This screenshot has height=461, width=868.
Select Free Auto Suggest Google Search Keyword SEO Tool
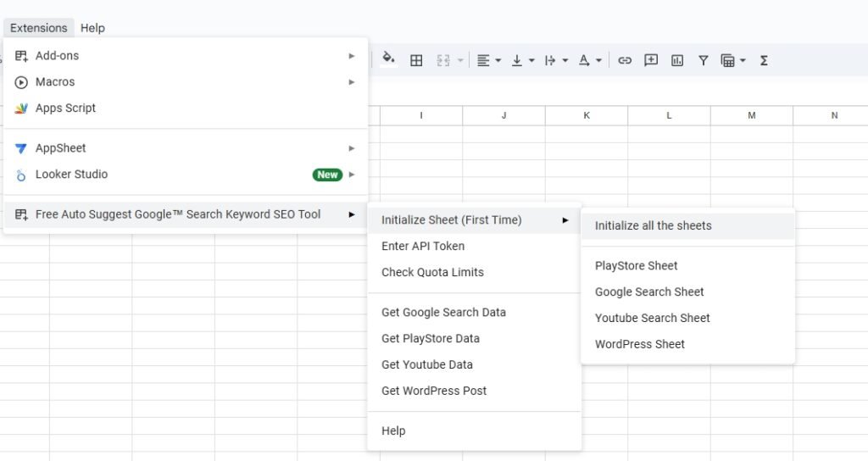click(186, 214)
